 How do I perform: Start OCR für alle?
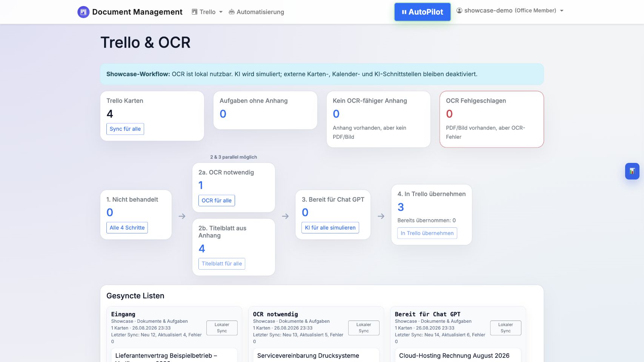point(217,201)
